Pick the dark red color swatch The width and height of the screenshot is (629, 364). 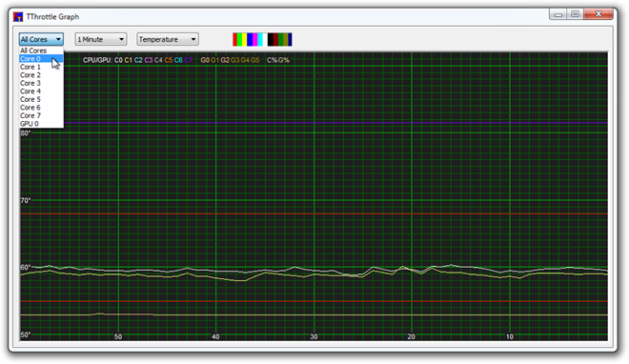(276, 39)
